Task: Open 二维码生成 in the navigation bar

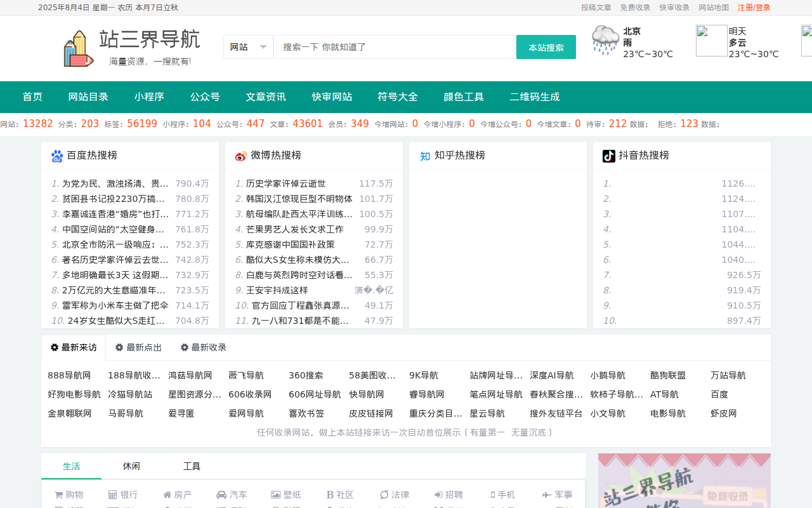Action: click(x=535, y=97)
